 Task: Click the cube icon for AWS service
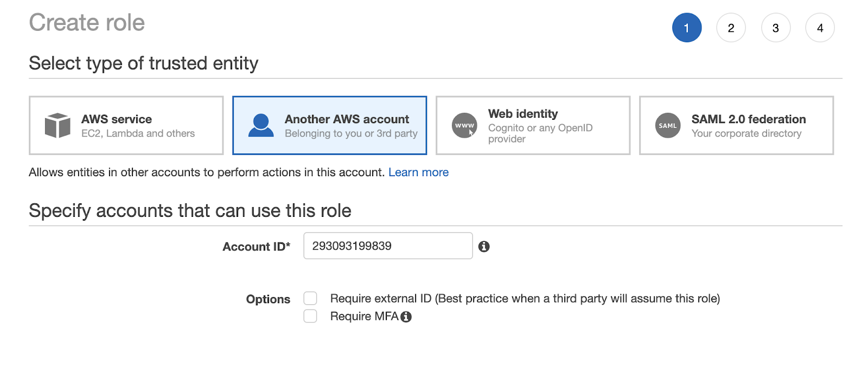[58, 125]
